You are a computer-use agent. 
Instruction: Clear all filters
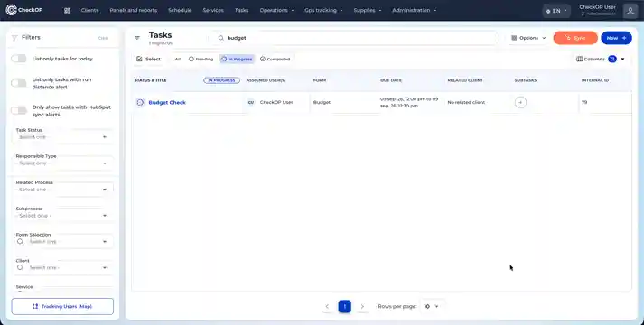(x=103, y=38)
